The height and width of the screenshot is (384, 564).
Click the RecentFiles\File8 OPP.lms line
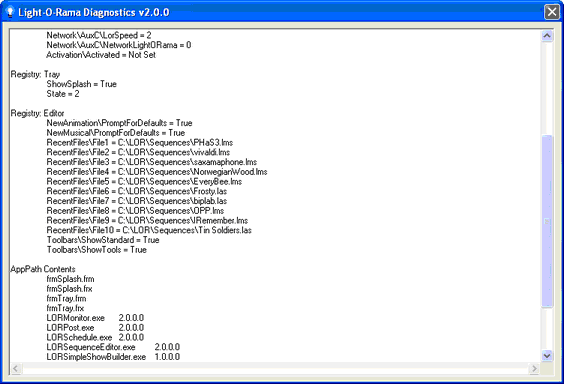coord(135,210)
